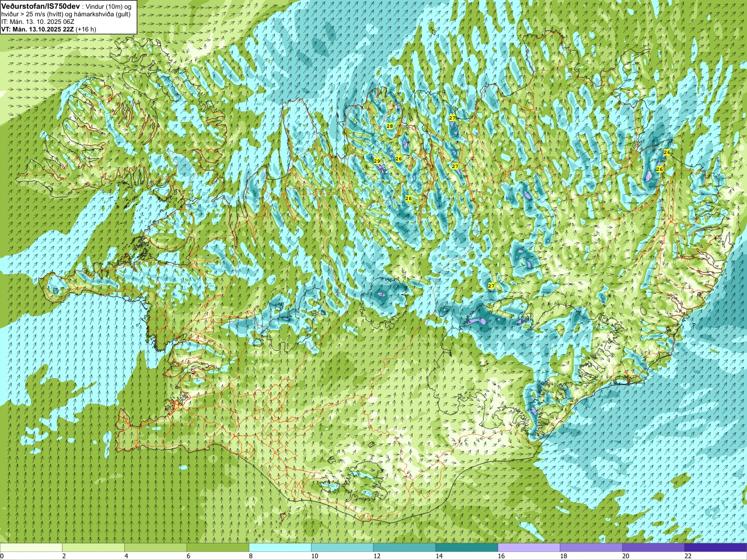Screen dimensions: 747x560
Task: Click the scale label "0"
Action: click(x=2, y=556)
